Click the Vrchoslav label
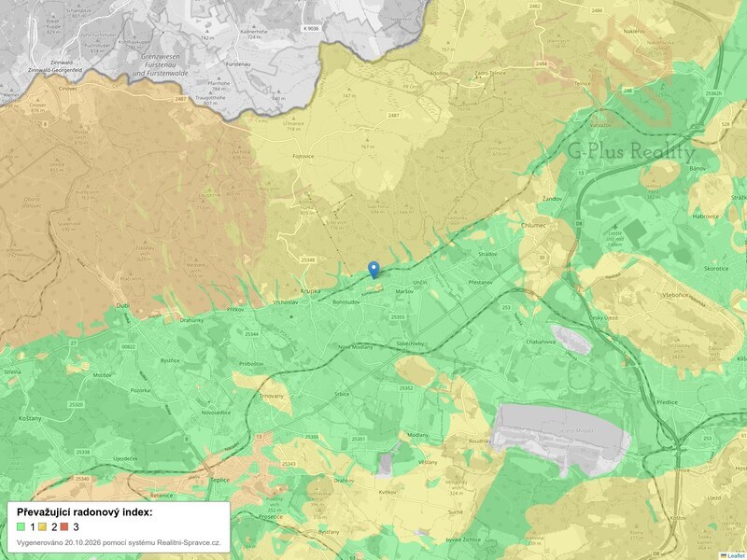The image size is (747, 560). (x=286, y=302)
